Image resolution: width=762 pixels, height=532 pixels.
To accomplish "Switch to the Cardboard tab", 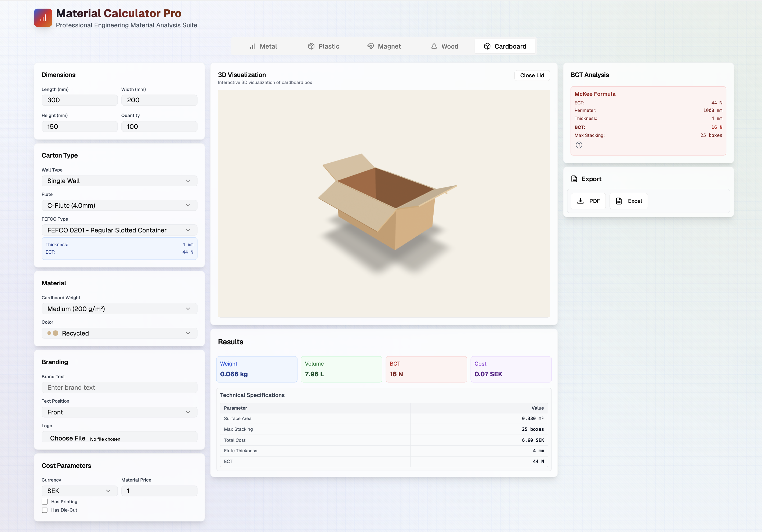I will click(505, 46).
